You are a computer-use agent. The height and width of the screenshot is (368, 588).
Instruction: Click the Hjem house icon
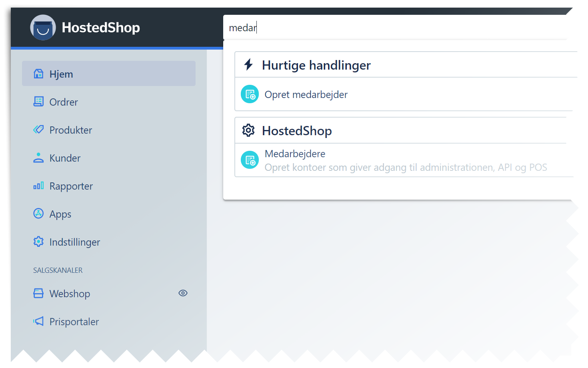pos(38,74)
